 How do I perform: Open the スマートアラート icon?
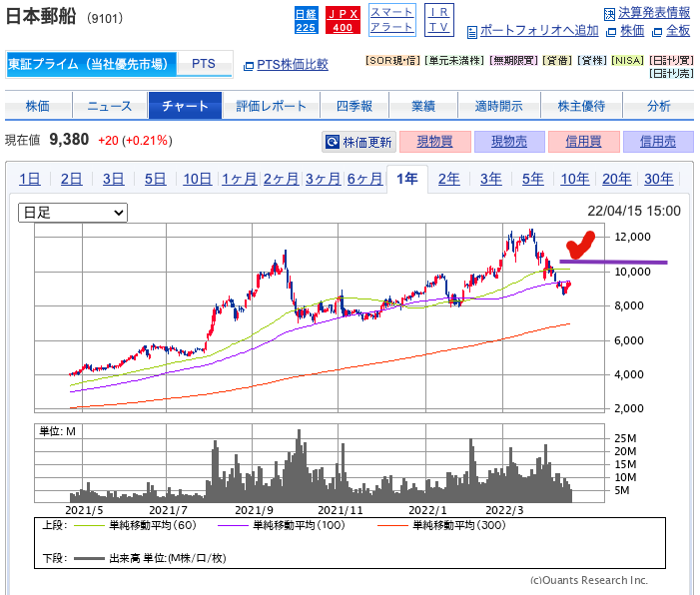point(392,20)
